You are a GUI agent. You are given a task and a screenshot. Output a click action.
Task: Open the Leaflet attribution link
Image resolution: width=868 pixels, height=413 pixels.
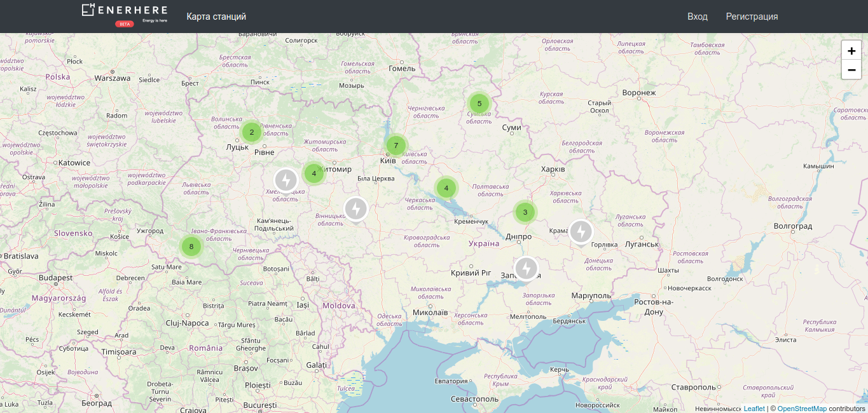click(x=754, y=409)
